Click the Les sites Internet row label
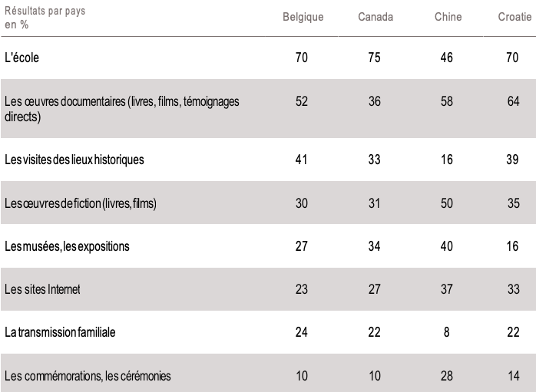 point(42,289)
